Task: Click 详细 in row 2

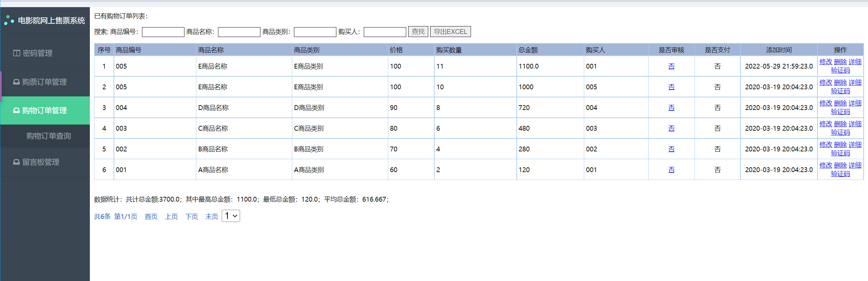Action: click(855, 82)
